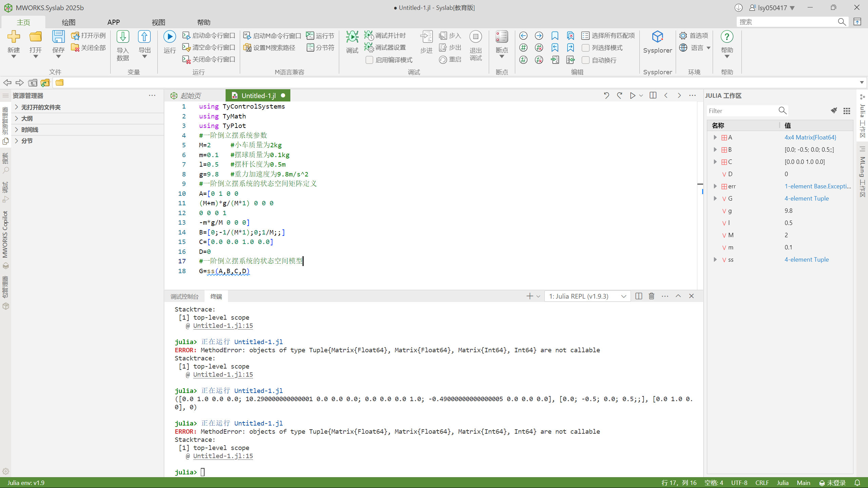Click Step Over (步进) icon
Viewport: 868px width, 488px height.
(x=426, y=37)
